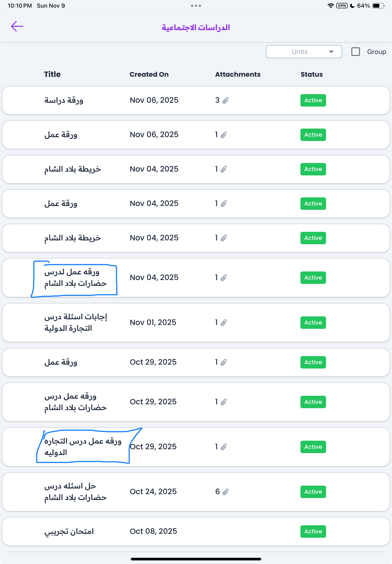This screenshot has height=564, width=392.
Task: Tap the purple back arrow
Action: pyautogui.click(x=17, y=26)
